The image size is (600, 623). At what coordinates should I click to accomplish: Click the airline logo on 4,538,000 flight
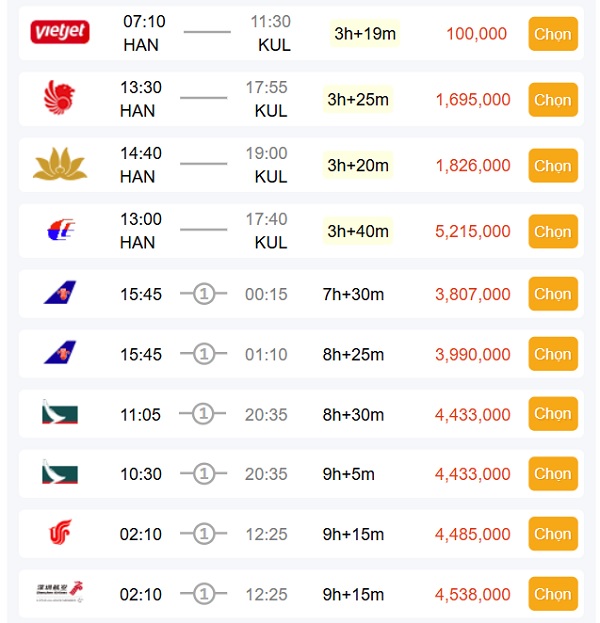(x=60, y=594)
